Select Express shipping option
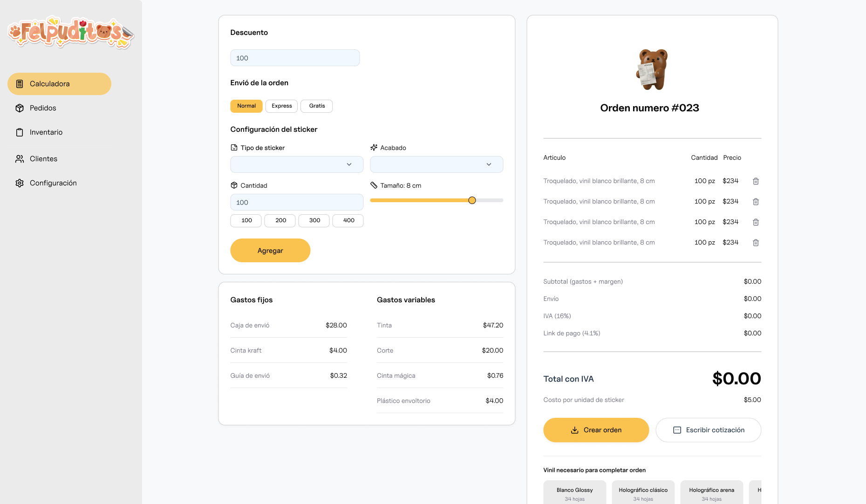The width and height of the screenshot is (866, 504). pyautogui.click(x=281, y=106)
